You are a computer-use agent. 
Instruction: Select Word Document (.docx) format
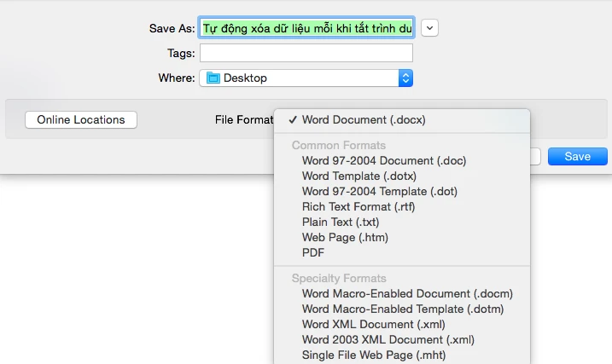click(x=402, y=119)
